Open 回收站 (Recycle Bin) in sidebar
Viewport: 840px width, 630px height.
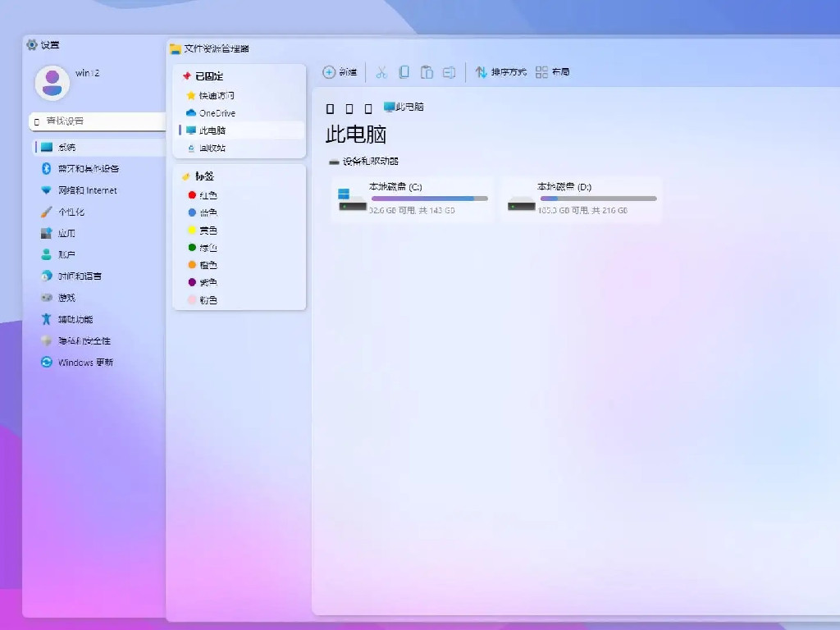pos(212,148)
